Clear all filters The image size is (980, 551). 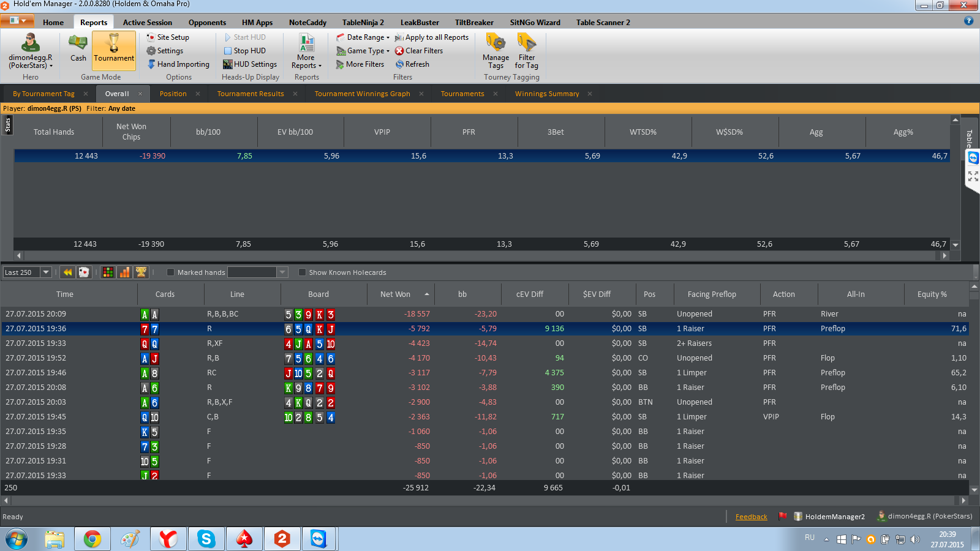point(419,51)
